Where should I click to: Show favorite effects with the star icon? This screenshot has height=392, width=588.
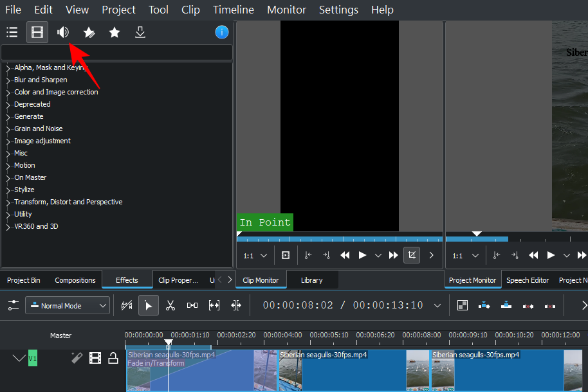coord(115,32)
